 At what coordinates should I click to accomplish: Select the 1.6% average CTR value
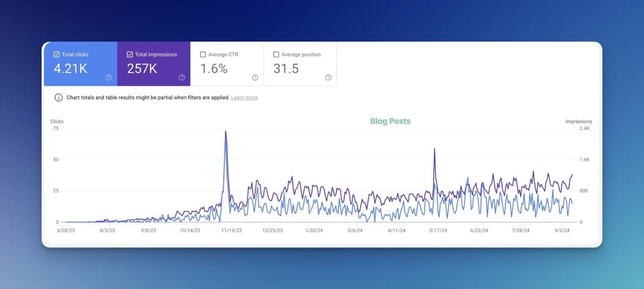(x=214, y=69)
